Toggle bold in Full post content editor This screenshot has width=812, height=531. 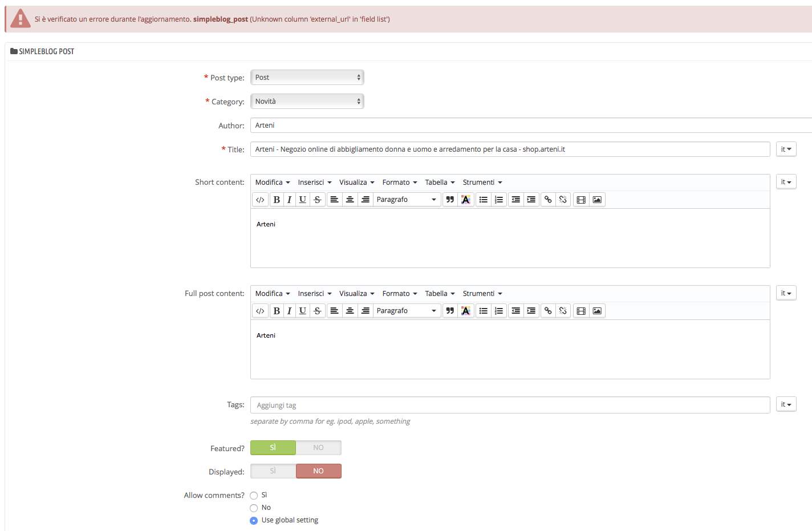[277, 311]
